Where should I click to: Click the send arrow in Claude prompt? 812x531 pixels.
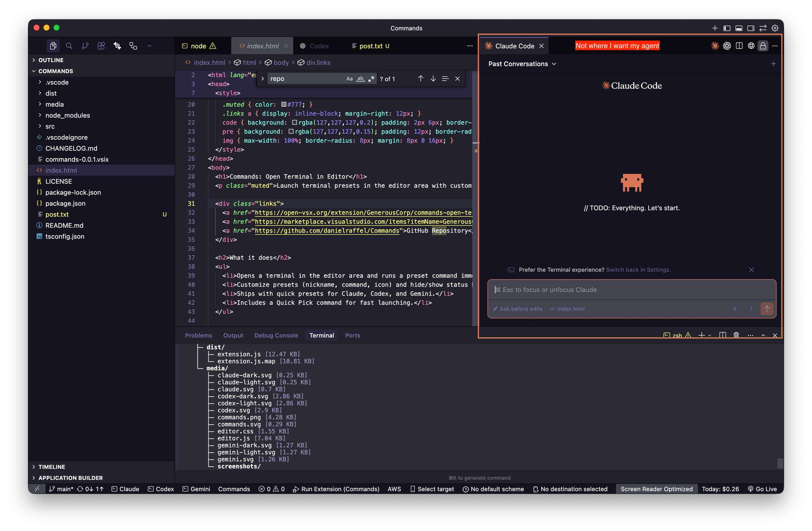(767, 309)
